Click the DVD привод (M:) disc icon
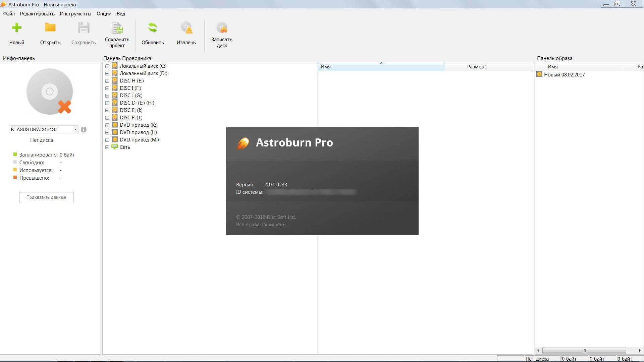The height and width of the screenshot is (362, 644). point(115,140)
